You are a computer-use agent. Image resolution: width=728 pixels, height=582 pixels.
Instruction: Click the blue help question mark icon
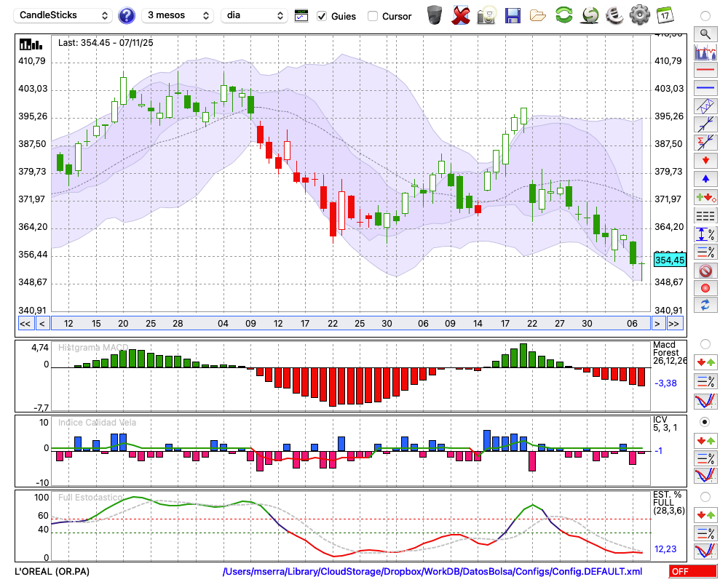pyautogui.click(x=127, y=15)
